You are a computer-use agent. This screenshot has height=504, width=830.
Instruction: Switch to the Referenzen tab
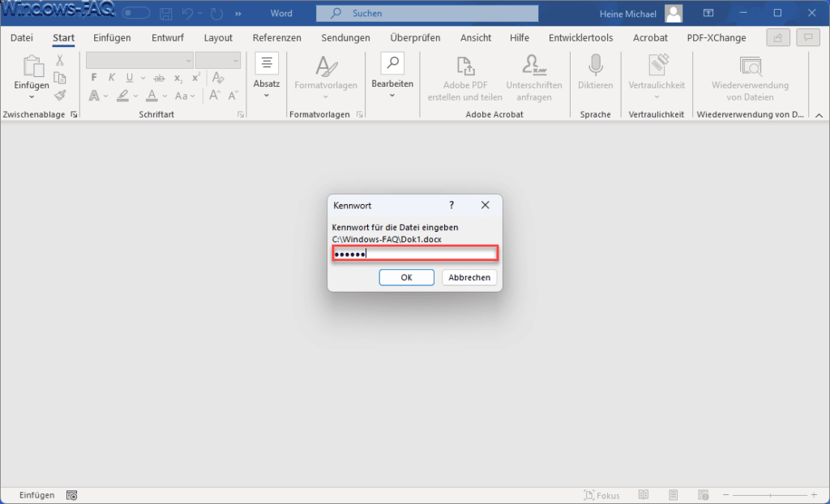point(277,37)
